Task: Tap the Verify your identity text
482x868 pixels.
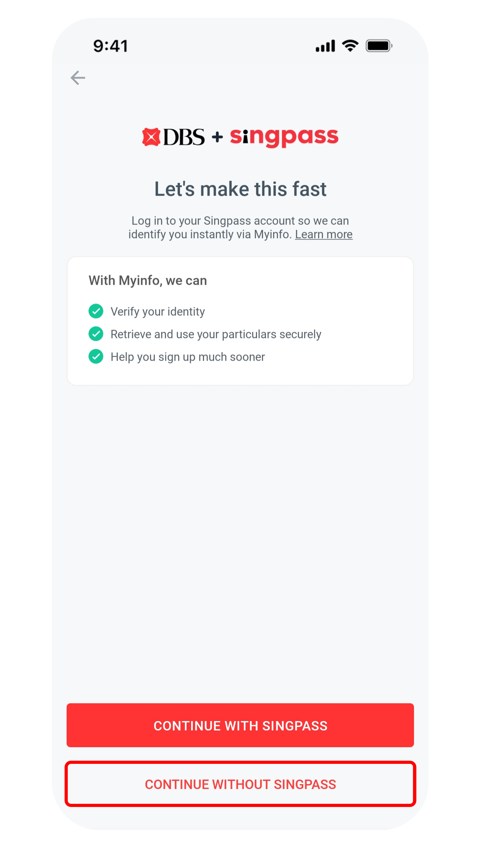Action: click(x=158, y=311)
